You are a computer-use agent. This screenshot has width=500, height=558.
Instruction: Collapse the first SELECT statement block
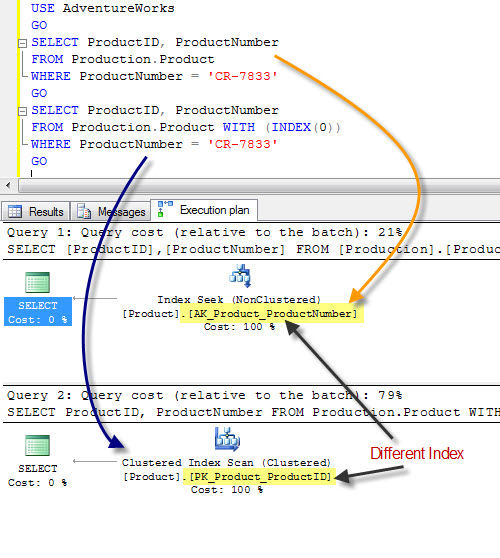(x=22, y=43)
